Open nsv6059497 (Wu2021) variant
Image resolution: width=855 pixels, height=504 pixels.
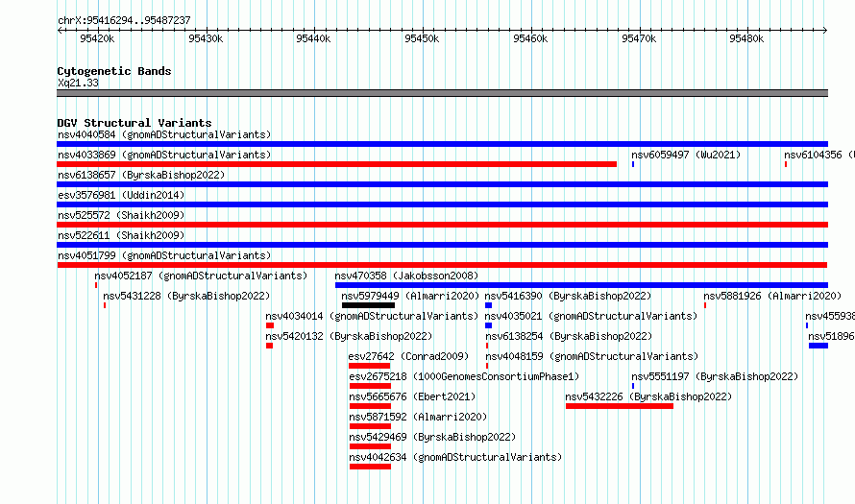686,155
